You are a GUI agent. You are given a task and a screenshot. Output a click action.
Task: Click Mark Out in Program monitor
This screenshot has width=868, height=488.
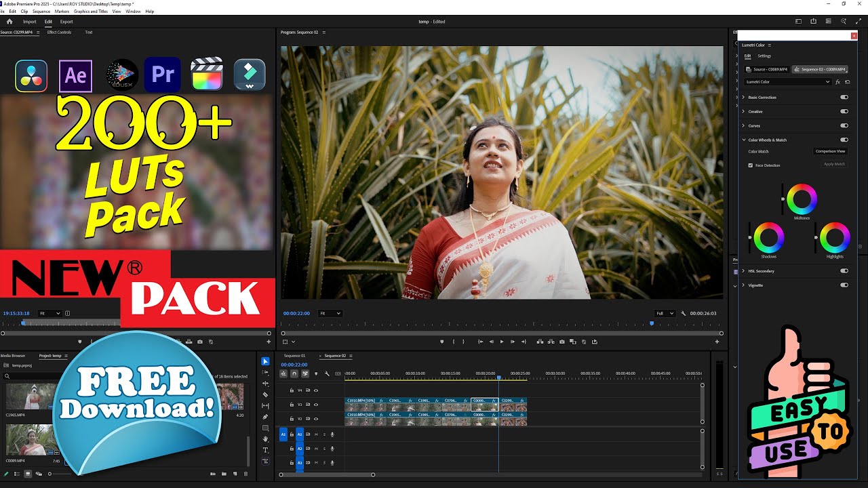pyautogui.click(x=464, y=342)
